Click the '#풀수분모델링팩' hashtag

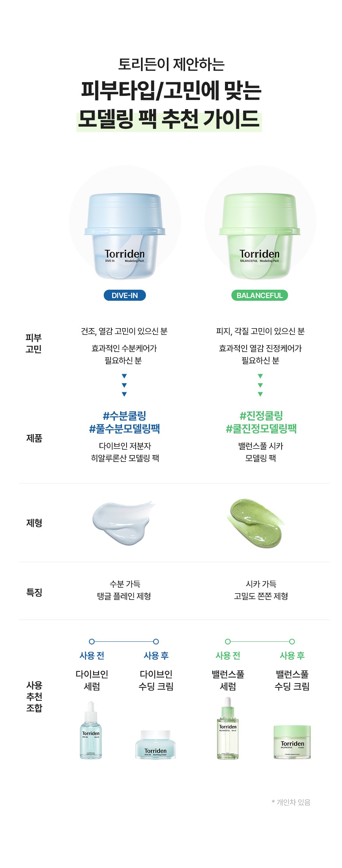pos(125,429)
